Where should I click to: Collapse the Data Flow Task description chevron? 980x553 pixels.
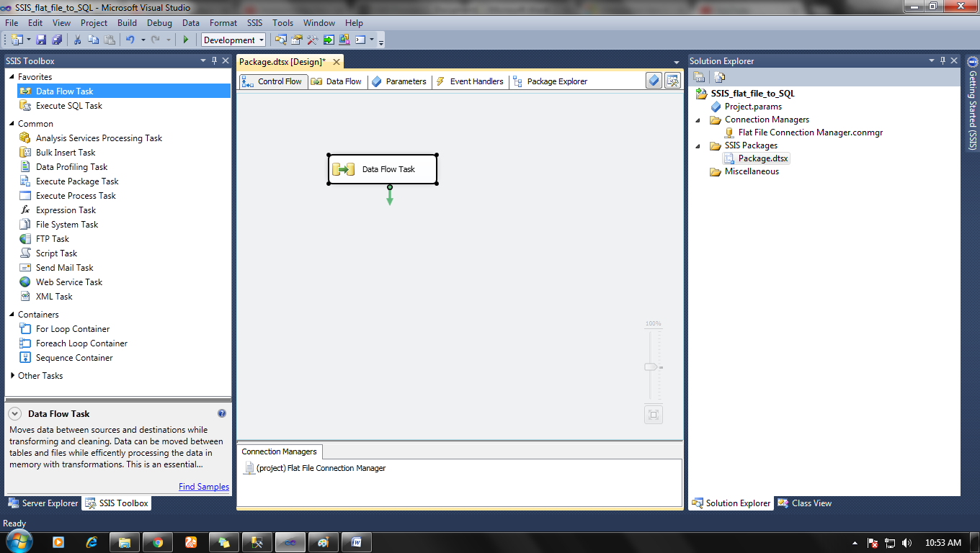[x=15, y=414]
